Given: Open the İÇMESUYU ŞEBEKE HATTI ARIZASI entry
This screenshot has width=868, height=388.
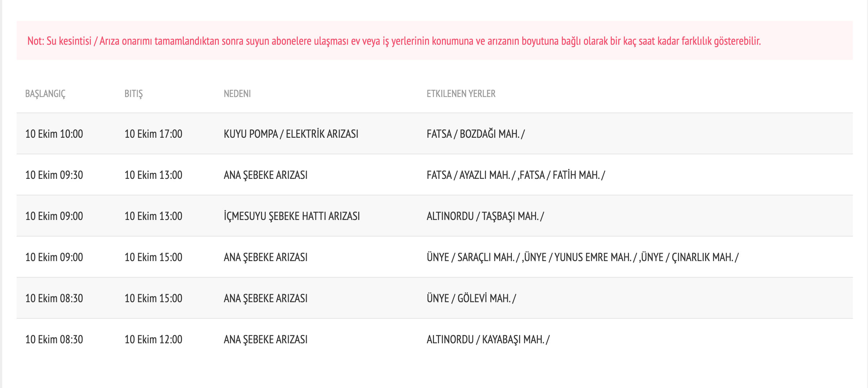Looking at the screenshot, I should coord(292,216).
